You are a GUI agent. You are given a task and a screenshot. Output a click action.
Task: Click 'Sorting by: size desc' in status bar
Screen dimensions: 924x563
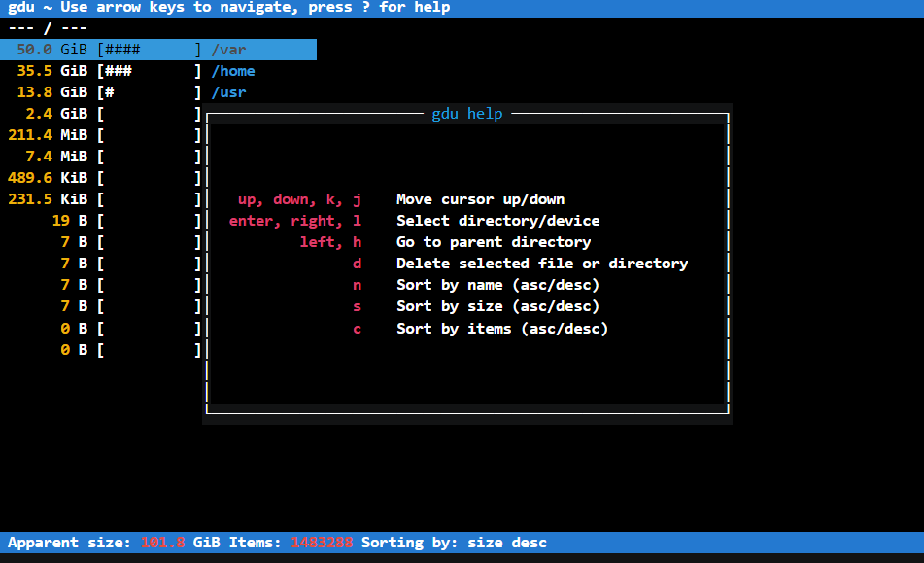[x=454, y=543]
